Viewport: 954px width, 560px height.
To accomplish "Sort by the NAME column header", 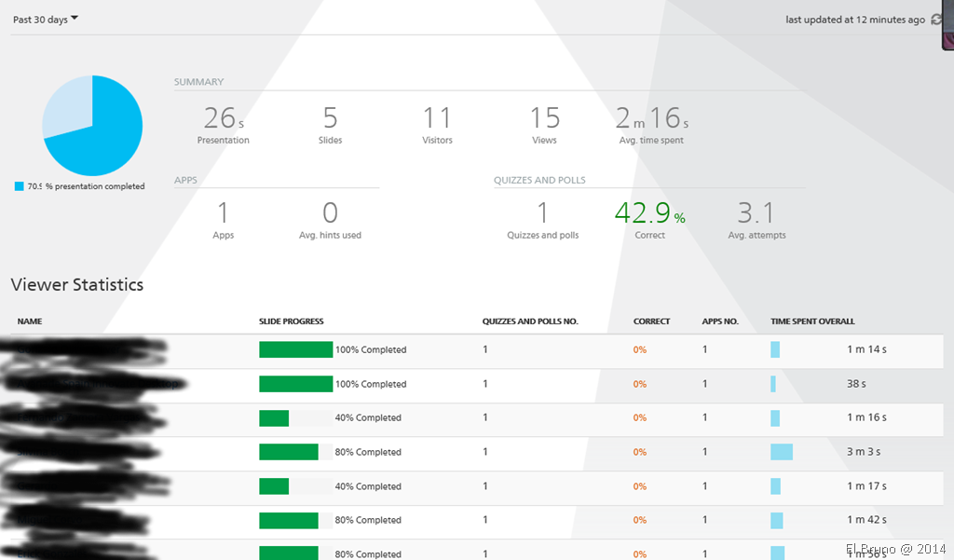I will tap(30, 321).
